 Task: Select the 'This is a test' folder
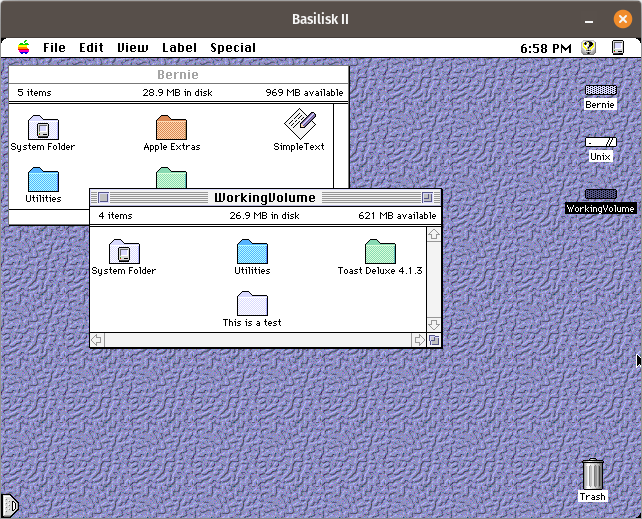coord(252,303)
